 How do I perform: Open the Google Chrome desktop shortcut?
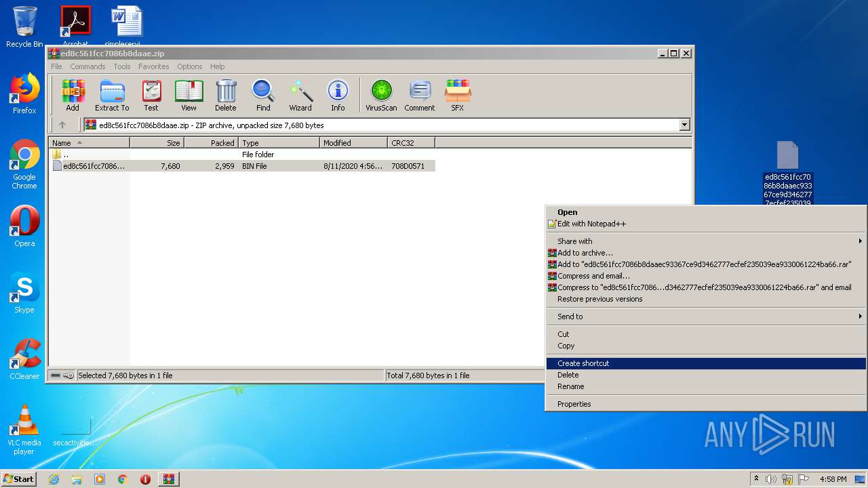[x=24, y=165]
